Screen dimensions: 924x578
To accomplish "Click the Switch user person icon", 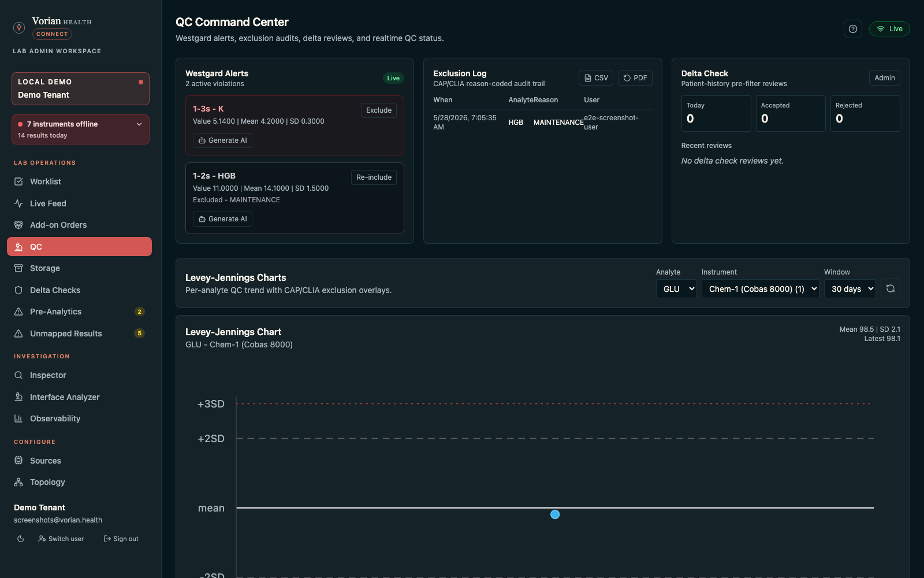I will point(42,539).
